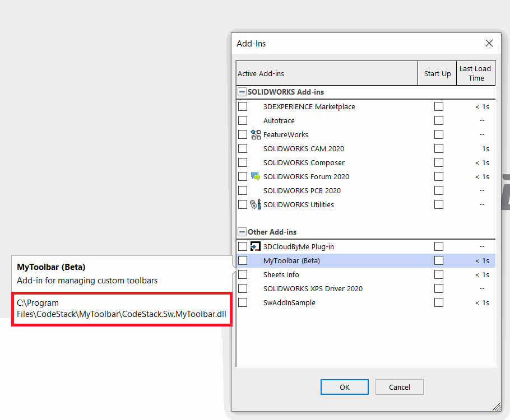Select the 3DCloudByMe Plug-in row text

299,246
